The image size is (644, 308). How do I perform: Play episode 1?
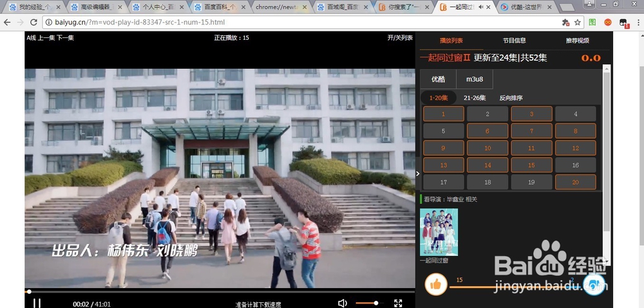[x=444, y=114]
